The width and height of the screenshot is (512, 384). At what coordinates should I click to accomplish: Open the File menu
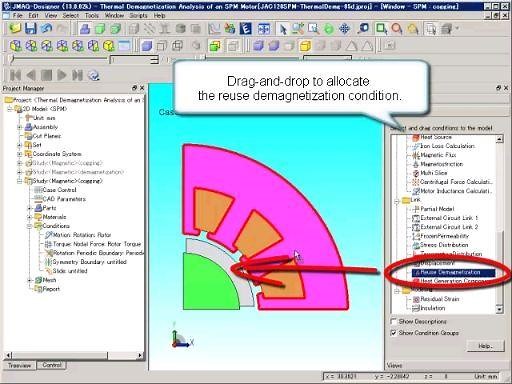(x=17, y=15)
